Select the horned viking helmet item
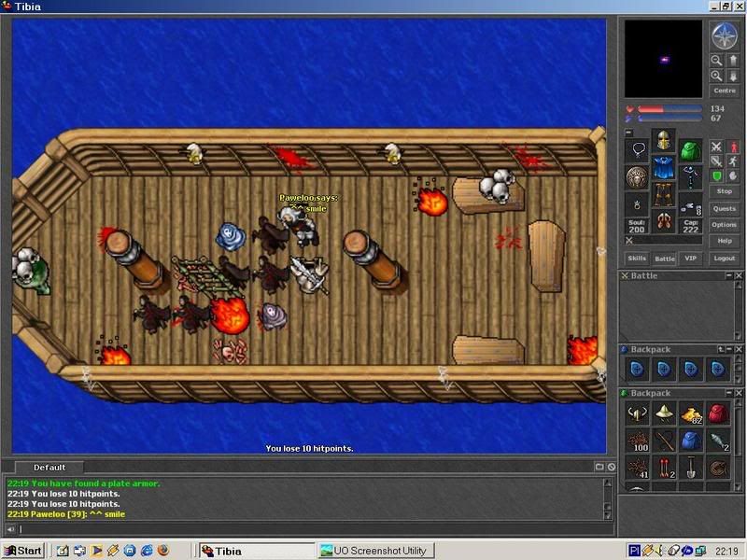The width and height of the screenshot is (747, 560). click(637, 413)
